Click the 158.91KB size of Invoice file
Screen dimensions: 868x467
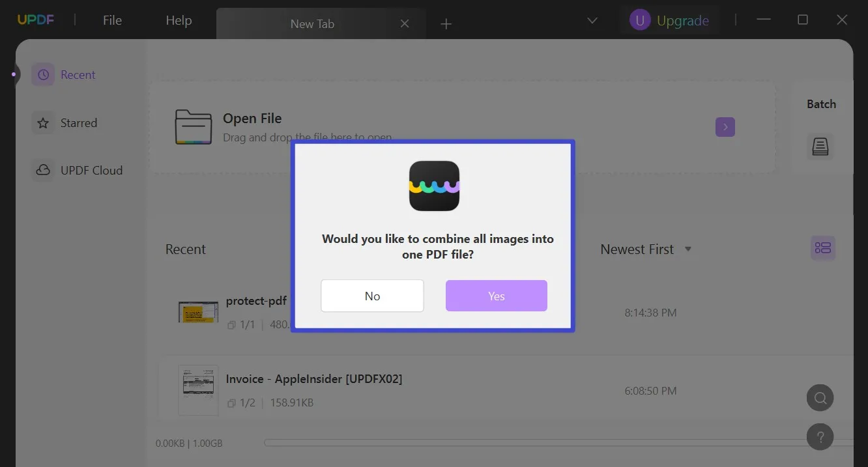click(x=292, y=403)
